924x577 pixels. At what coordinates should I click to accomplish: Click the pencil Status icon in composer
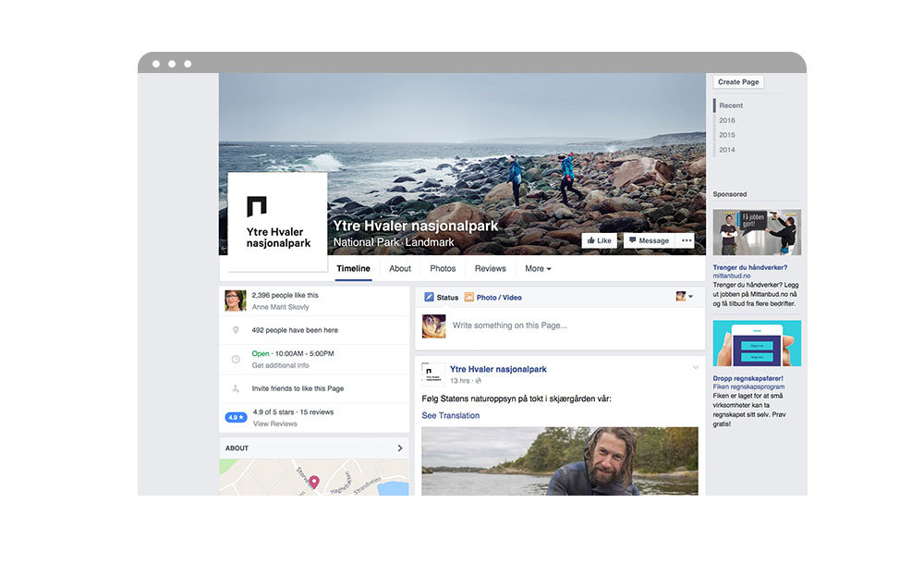[x=429, y=298]
